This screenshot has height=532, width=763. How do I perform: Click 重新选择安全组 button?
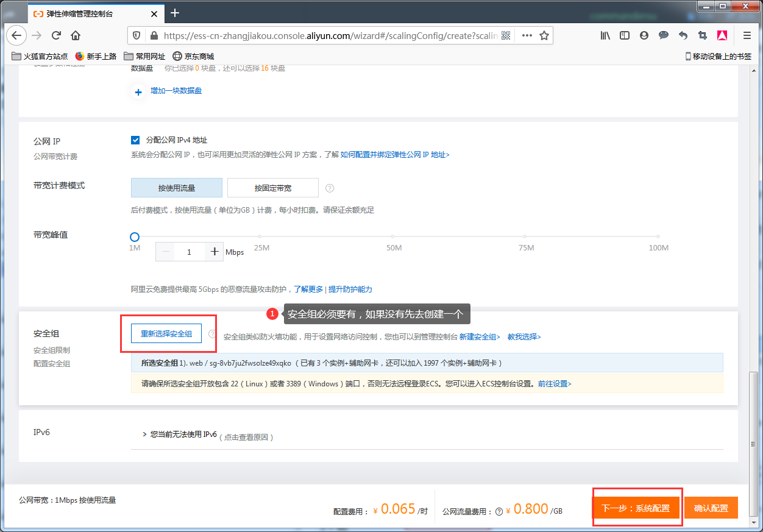pos(166,333)
